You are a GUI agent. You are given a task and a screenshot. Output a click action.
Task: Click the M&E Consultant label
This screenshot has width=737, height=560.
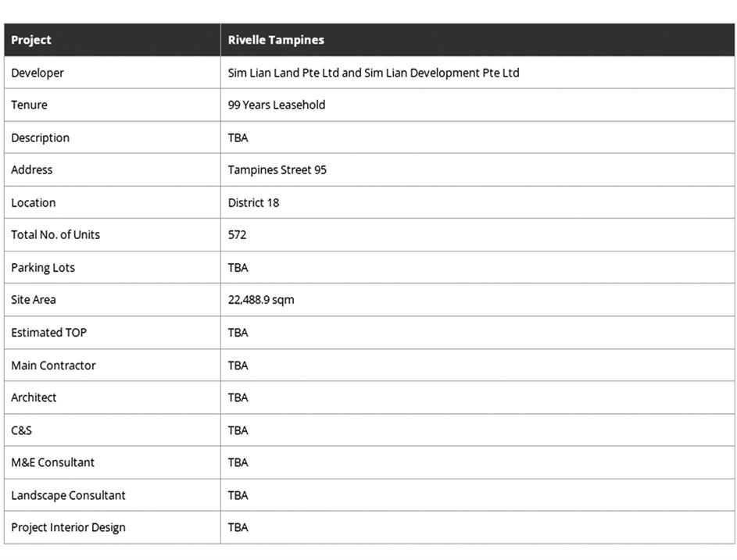[52, 462]
